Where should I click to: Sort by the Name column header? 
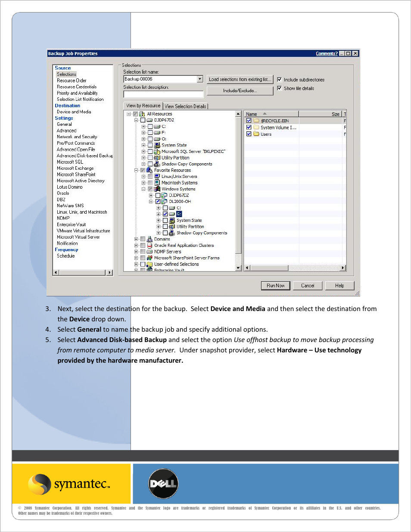tap(271, 114)
